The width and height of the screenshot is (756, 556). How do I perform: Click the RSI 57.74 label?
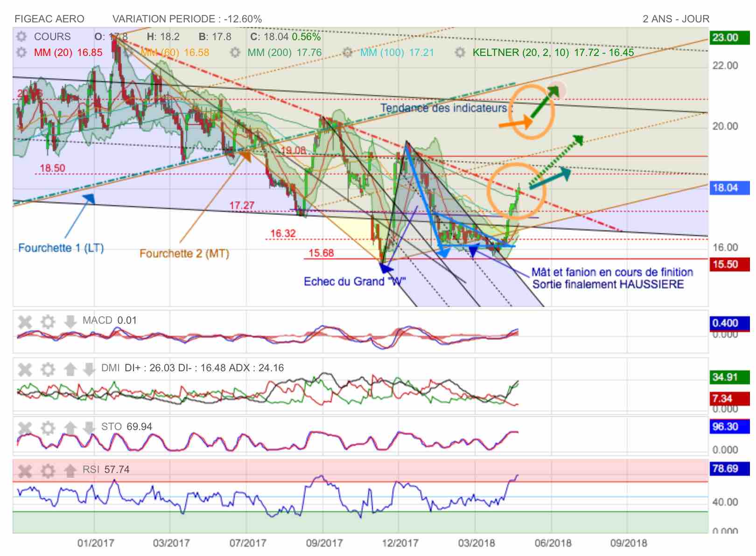click(x=106, y=470)
